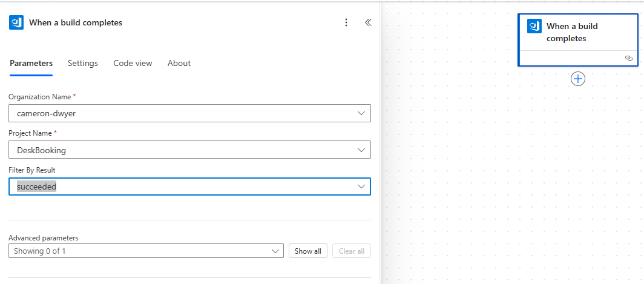Click the Clear all button
The height and width of the screenshot is (284, 644).
(x=351, y=251)
